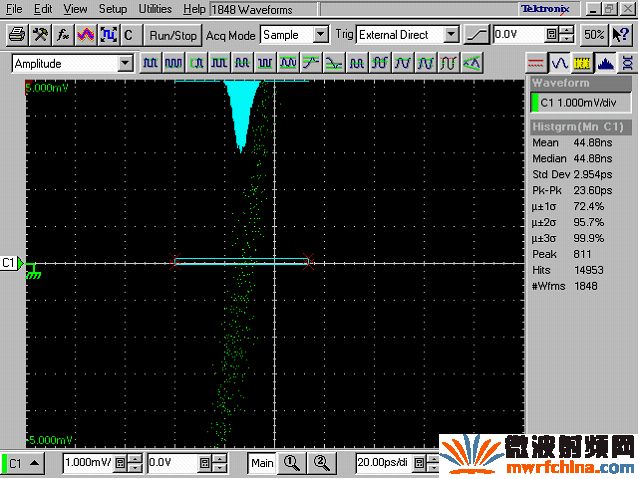Select the AC RMS measurement icon
The image size is (639, 479).
[448, 63]
